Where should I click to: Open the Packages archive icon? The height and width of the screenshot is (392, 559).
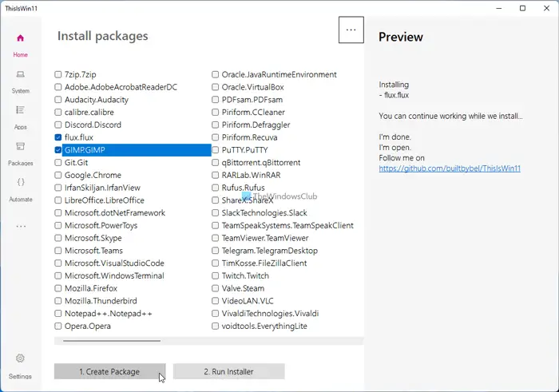point(20,147)
